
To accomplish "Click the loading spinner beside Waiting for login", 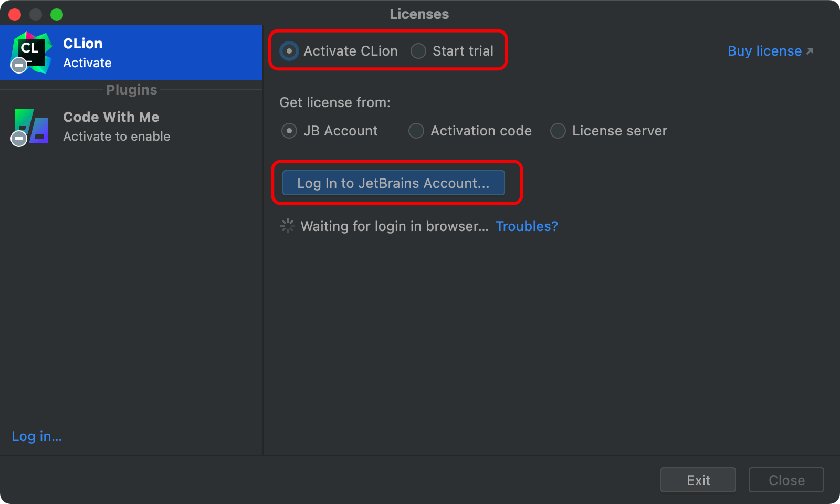I will (288, 226).
